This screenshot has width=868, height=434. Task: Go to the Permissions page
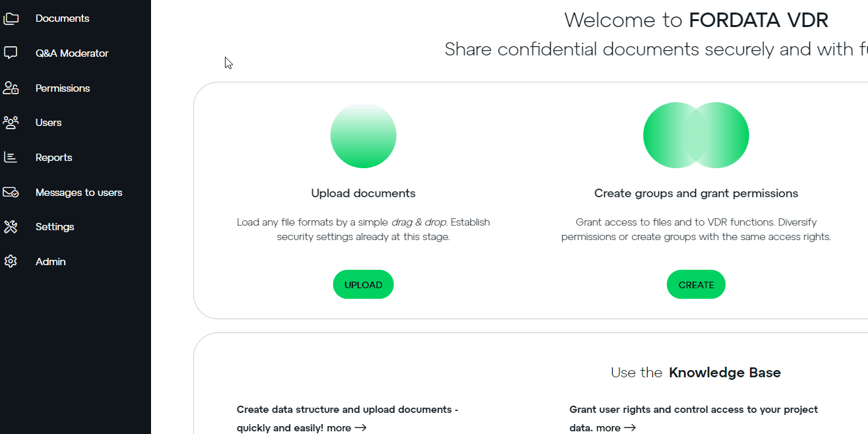(63, 88)
